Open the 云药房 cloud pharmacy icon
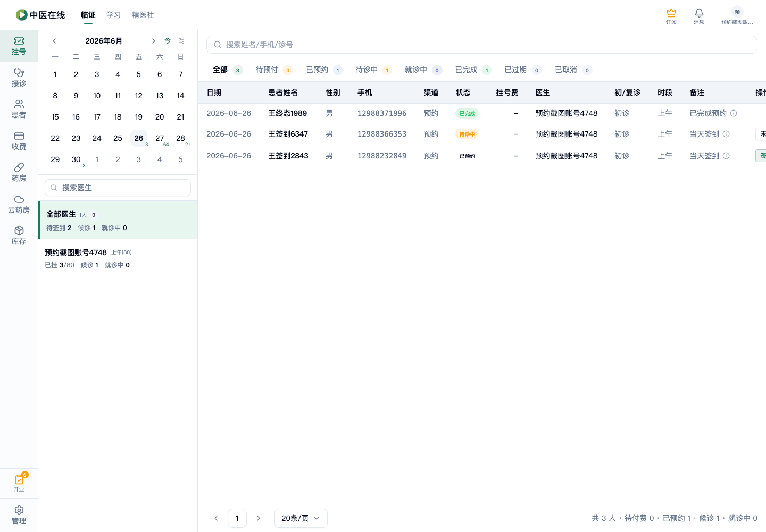The height and width of the screenshot is (532, 766). click(x=19, y=205)
